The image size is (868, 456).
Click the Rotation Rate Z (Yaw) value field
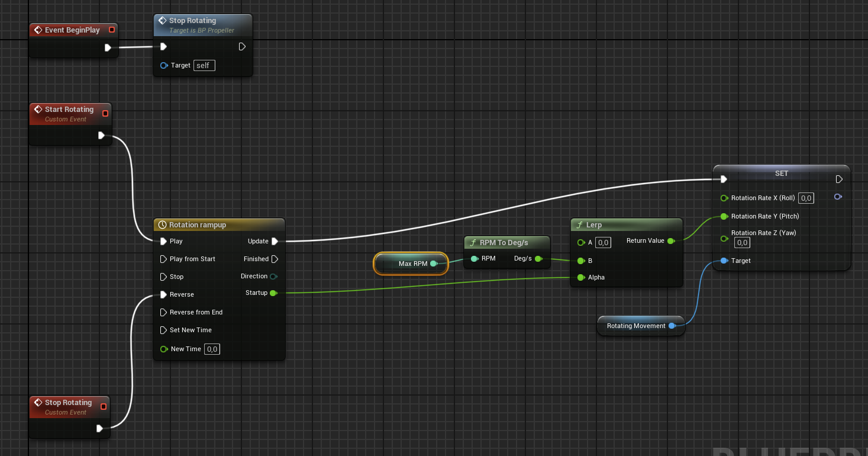tap(742, 242)
